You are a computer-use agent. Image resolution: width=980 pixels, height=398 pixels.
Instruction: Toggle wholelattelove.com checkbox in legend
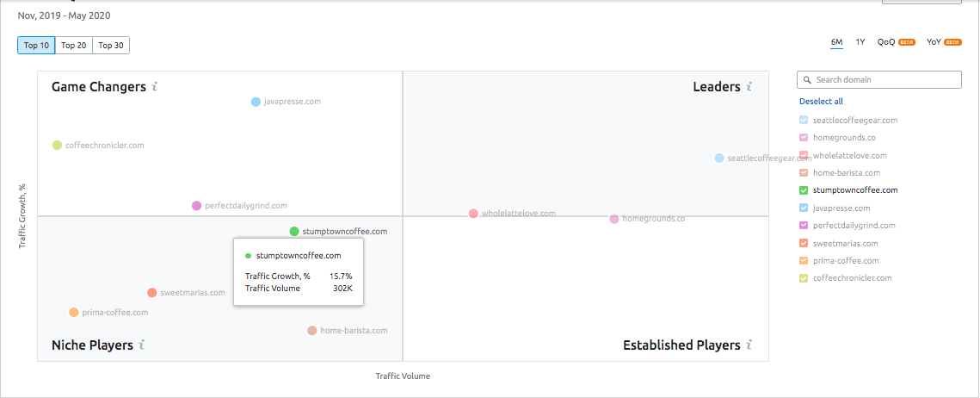click(x=804, y=155)
